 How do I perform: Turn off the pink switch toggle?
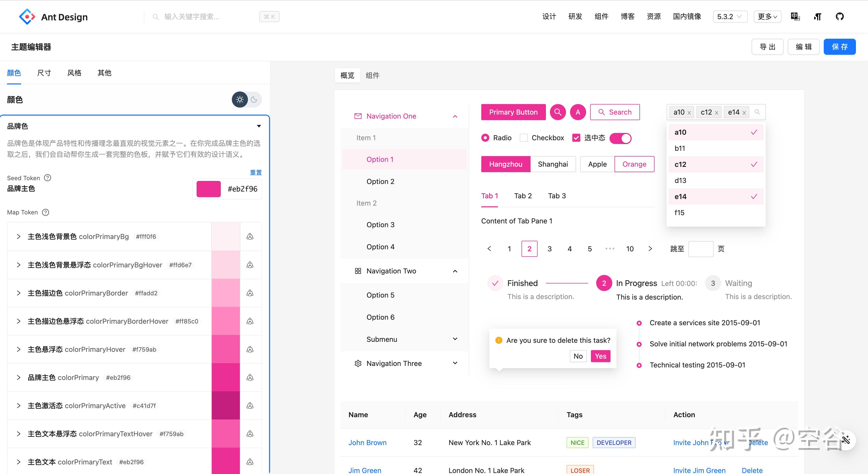pos(620,138)
